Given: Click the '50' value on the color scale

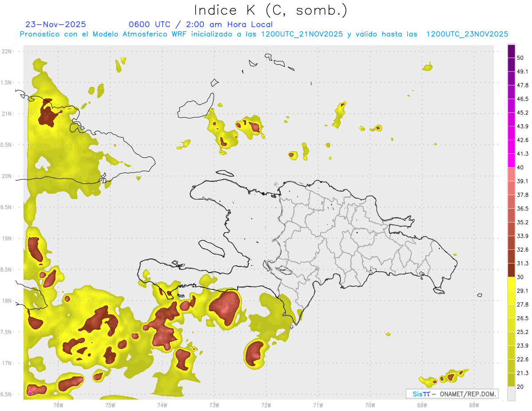Looking at the screenshot, I should (x=520, y=58).
